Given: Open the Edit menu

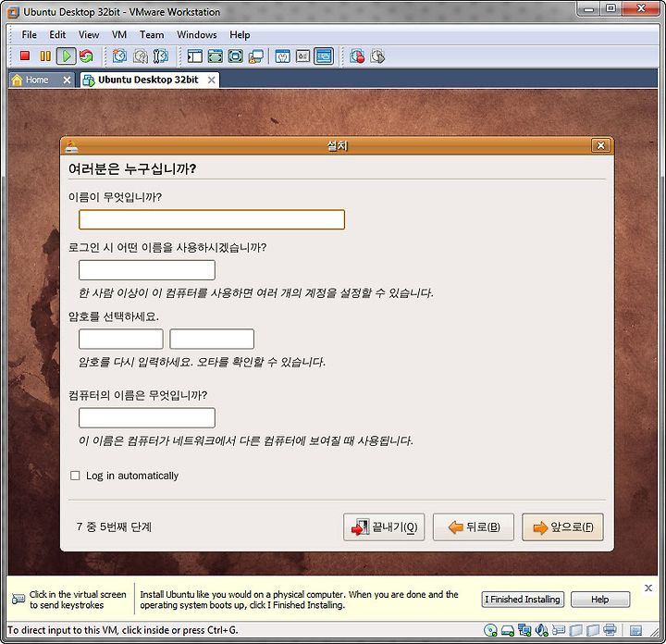Looking at the screenshot, I should [x=57, y=35].
